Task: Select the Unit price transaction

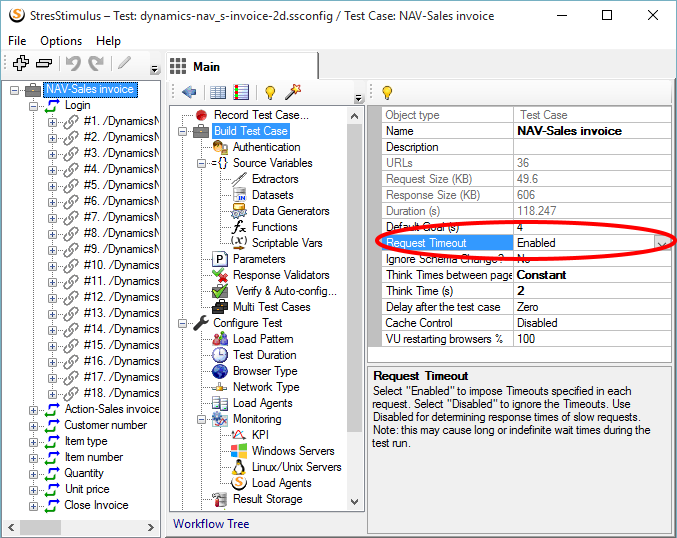Action: pyautogui.click(x=87, y=489)
